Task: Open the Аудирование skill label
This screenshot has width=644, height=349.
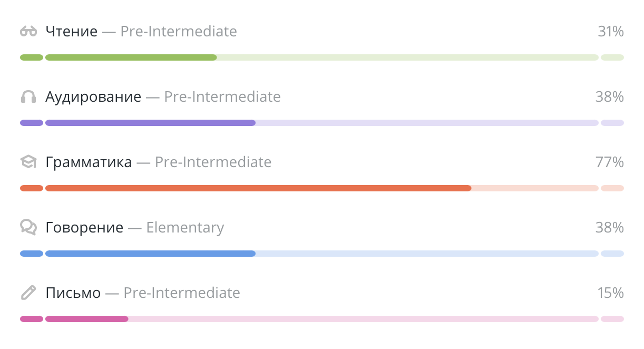Action: (x=93, y=97)
